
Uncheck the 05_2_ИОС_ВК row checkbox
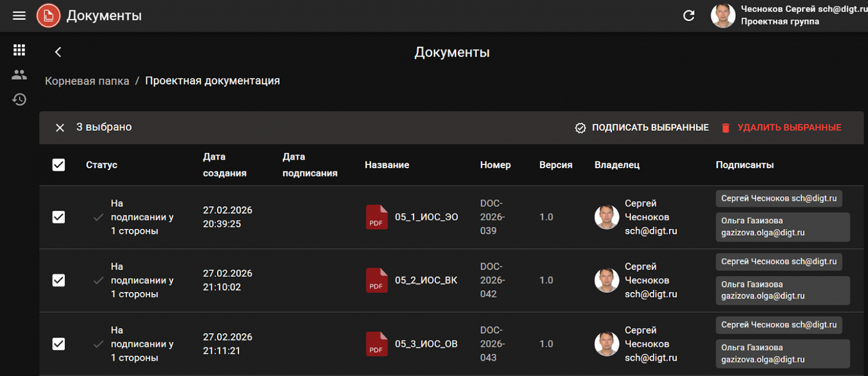(x=58, y=280)
